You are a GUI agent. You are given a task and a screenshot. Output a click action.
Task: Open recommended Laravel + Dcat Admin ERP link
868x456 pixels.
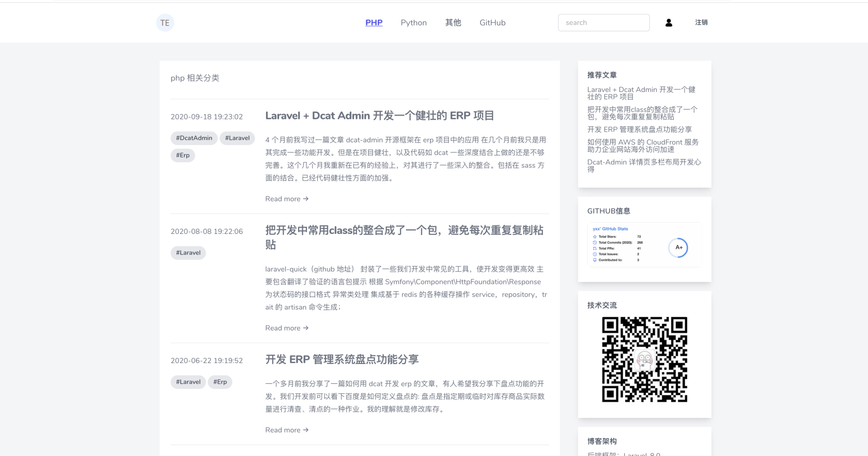641,93
